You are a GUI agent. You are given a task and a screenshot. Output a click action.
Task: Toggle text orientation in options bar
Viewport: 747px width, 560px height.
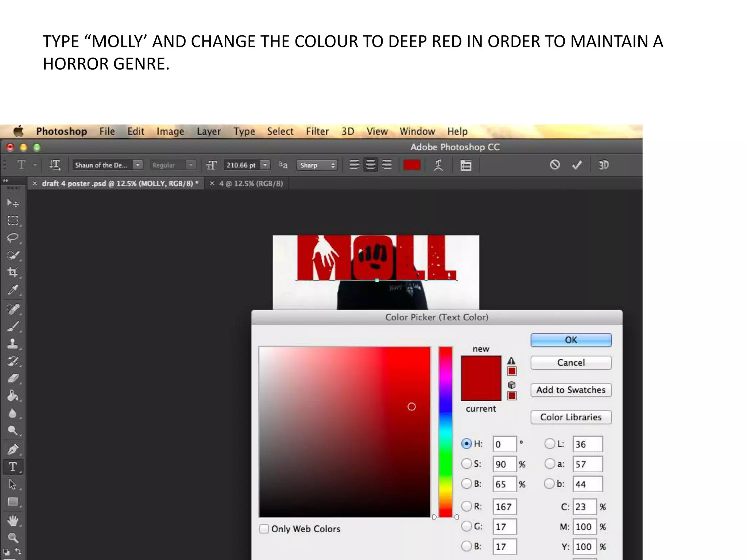[x=55, y=165]
